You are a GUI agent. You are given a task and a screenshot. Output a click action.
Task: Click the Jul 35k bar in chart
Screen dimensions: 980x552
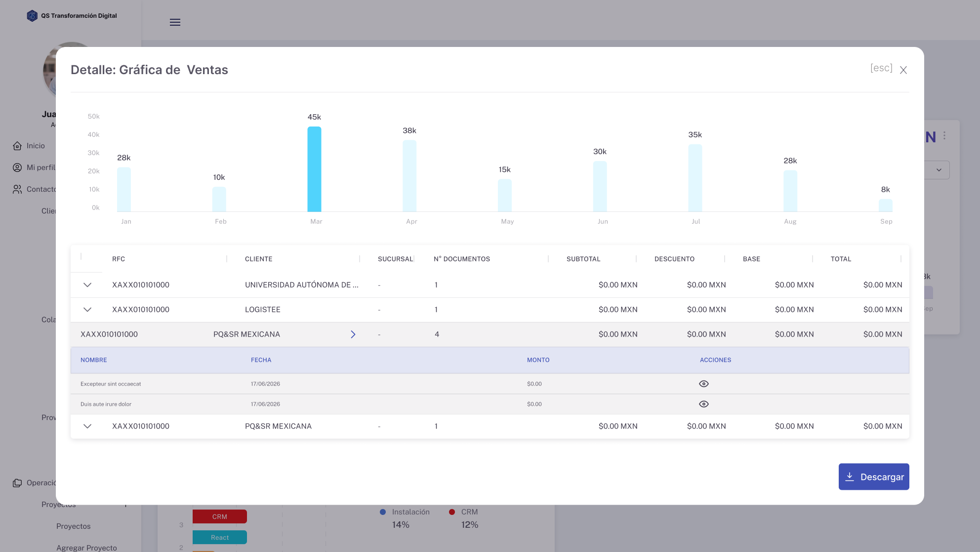coord(695,178)
